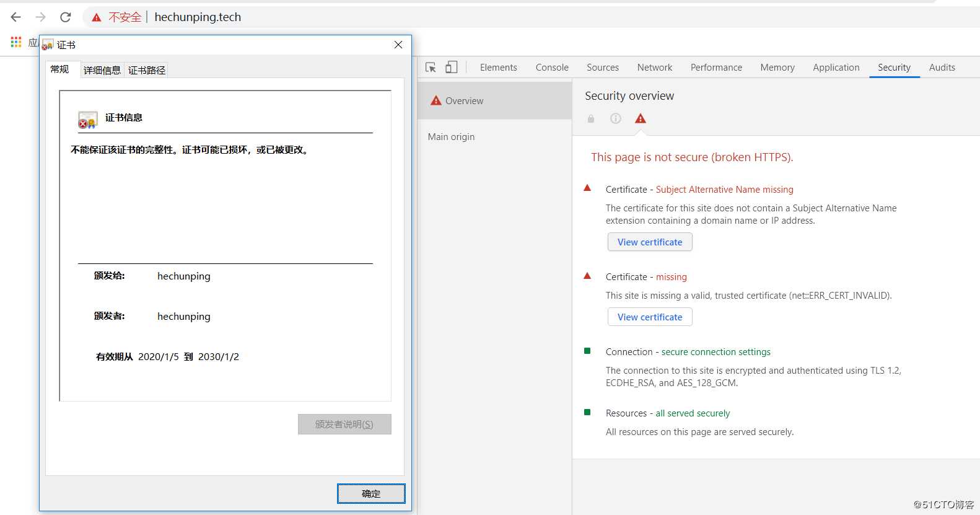Click green square beside Connection entry
This screenshot has height=515, width=980.
(587, 351)
